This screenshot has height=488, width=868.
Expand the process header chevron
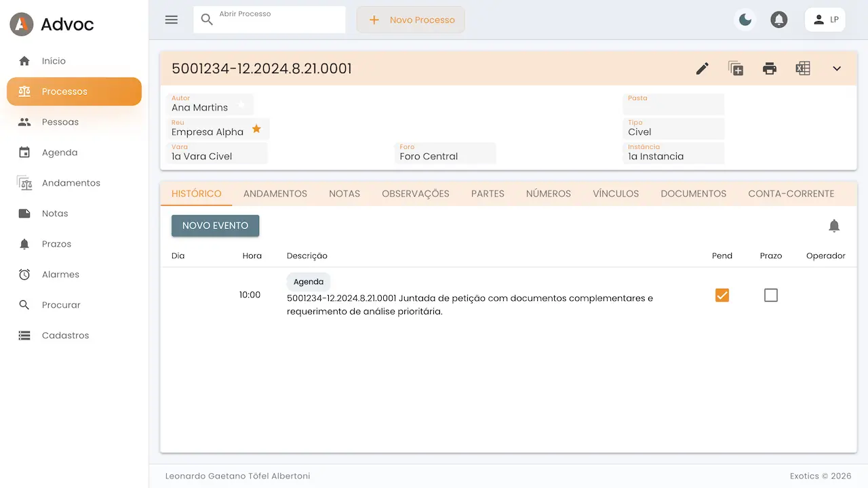point(837,68)
